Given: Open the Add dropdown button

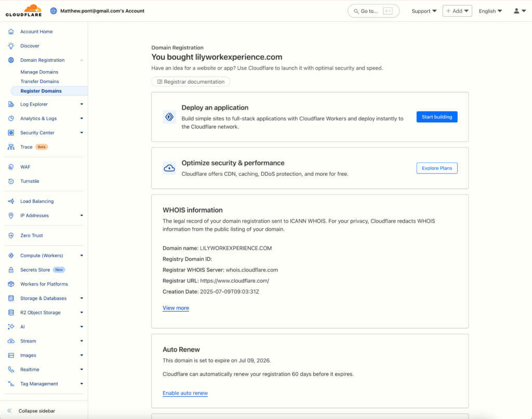Looking at the screenshot, I should [x=457, y=11].
